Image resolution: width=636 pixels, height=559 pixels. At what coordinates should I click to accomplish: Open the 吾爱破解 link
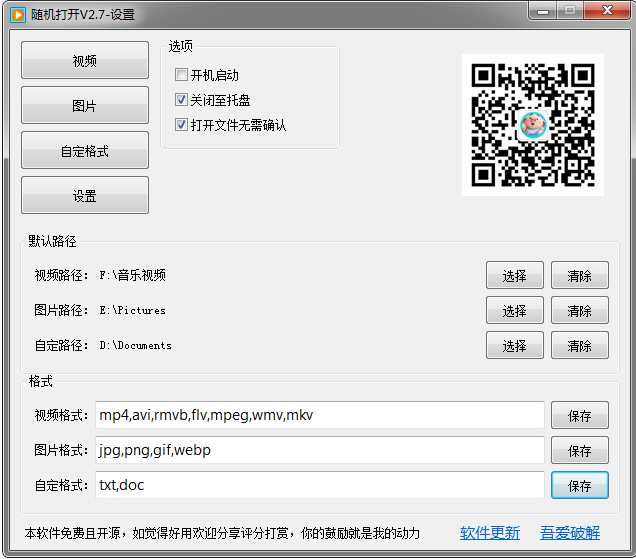(570, 533)
